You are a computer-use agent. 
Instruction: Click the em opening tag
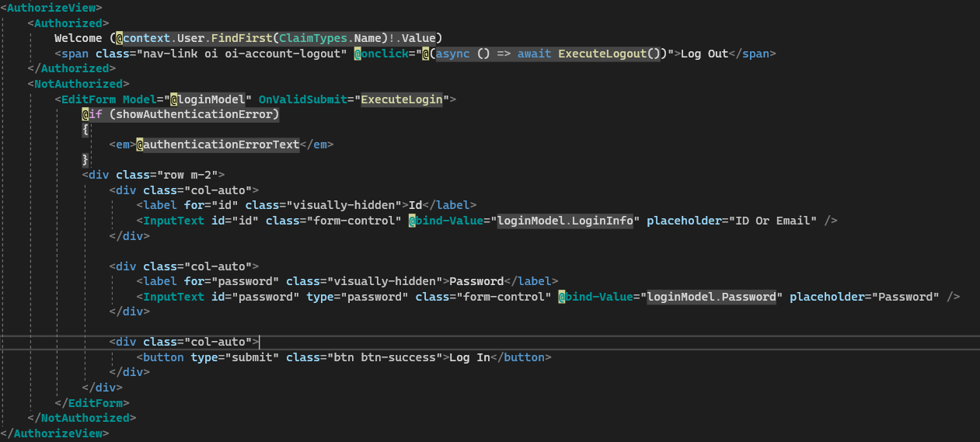pos(123,144)
